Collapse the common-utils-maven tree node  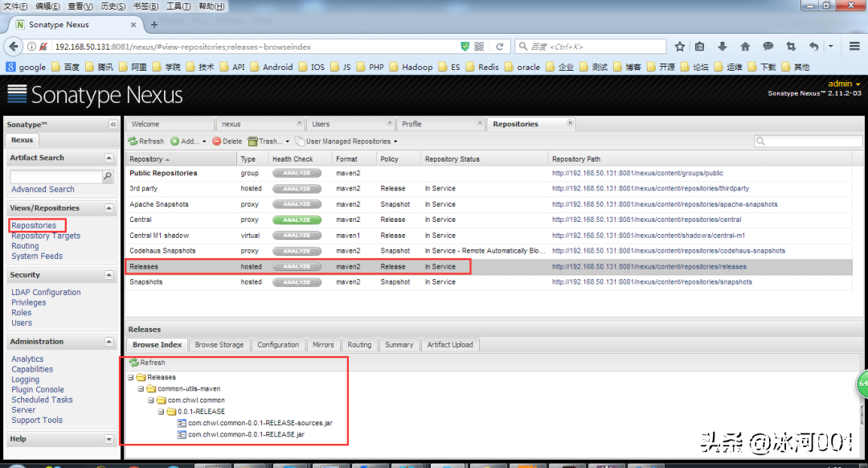[141, 389]
